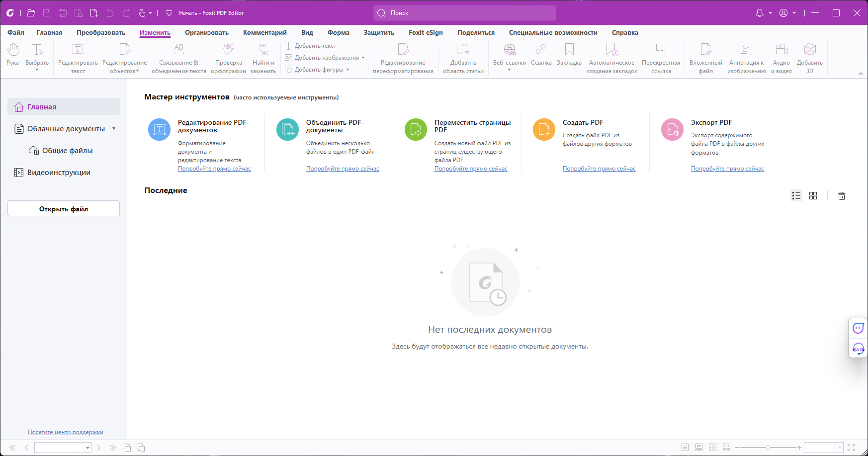Open Выбрать tool dropdown arrow
The image size is (868, 456).
(x=37, y=70)
